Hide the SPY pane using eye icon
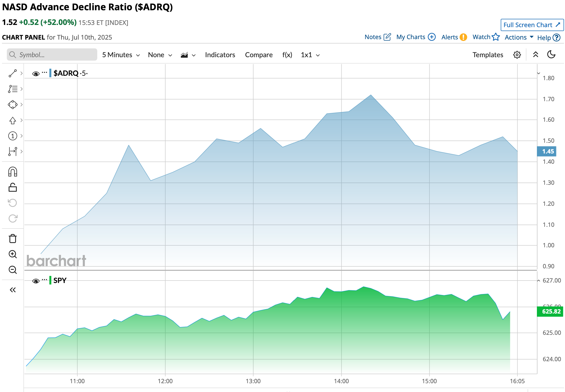This screenshot has width=565, height=392. pyautogui.click(x=36, y=281)
